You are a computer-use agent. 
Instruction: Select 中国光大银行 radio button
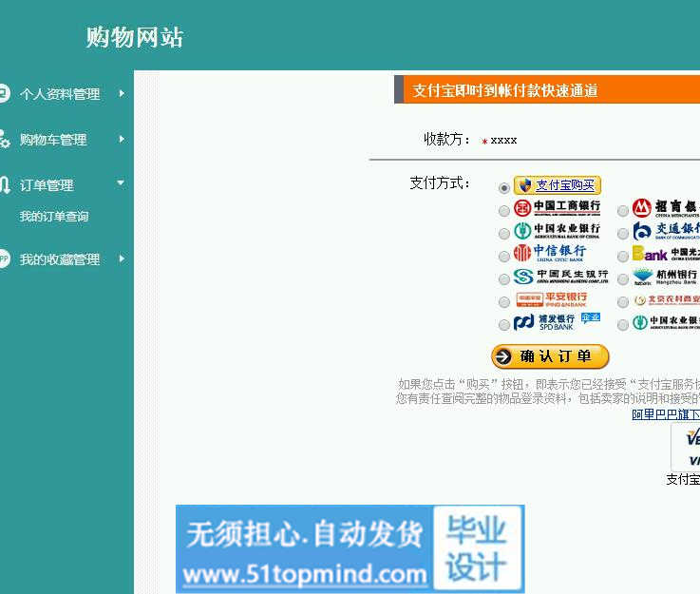(623, 256)
